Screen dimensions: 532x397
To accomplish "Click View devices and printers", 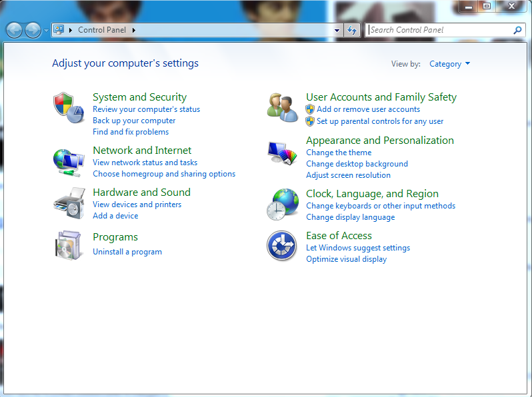I will coord(137,204).
